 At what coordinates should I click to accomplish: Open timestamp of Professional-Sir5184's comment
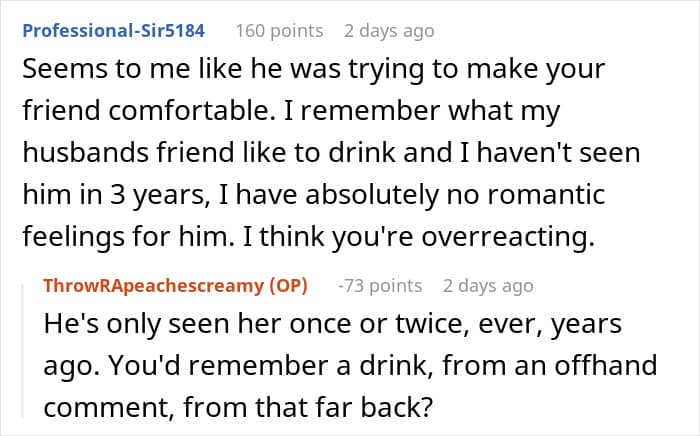click(x=389, y=30)
